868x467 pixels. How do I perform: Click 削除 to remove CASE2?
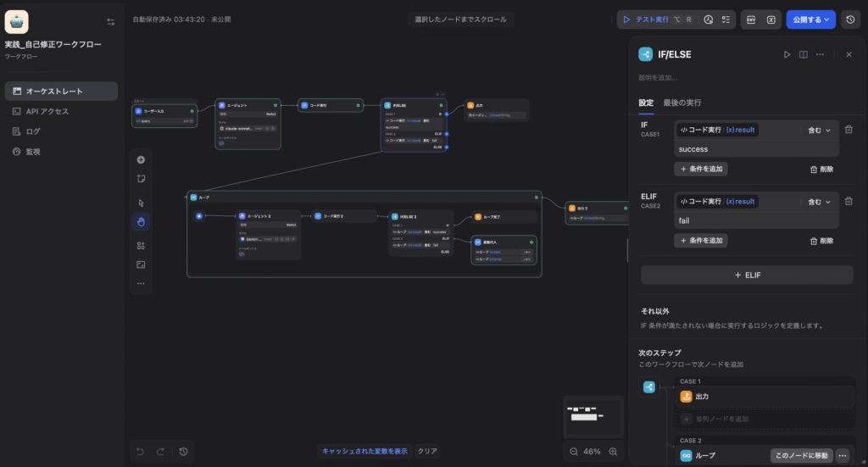[x=822, y=241]
